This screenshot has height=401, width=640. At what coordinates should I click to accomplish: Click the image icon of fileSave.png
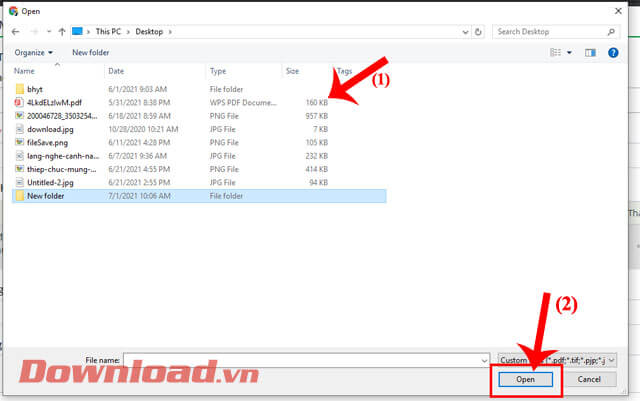click(19, 142)
